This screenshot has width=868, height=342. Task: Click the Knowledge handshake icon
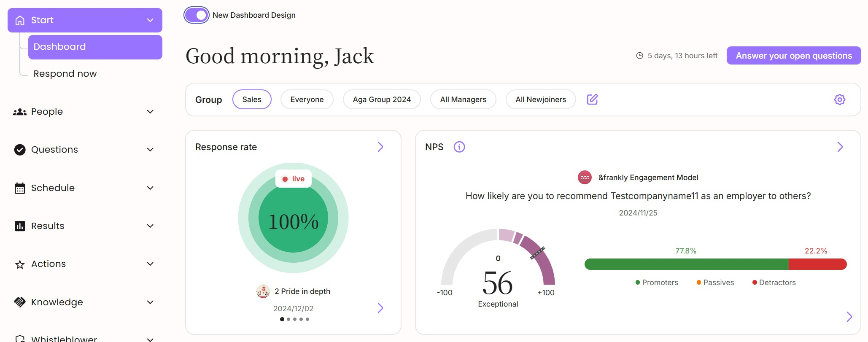click(20, 302)
